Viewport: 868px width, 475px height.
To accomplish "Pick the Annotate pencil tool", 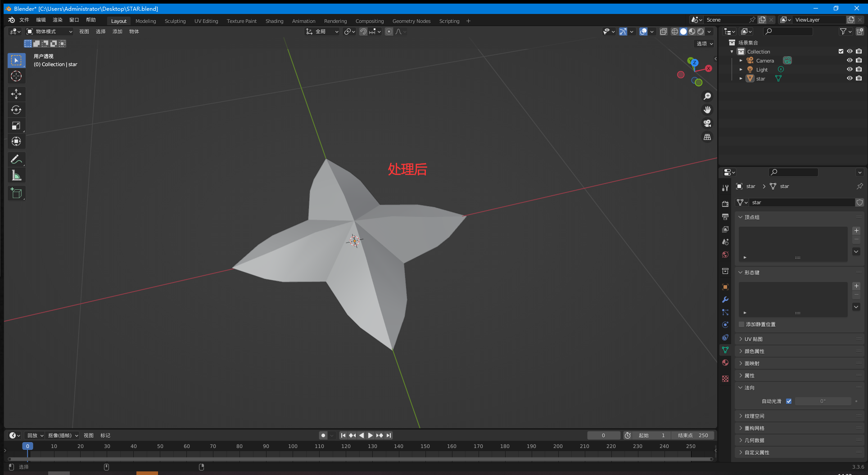I will point(16,159).
